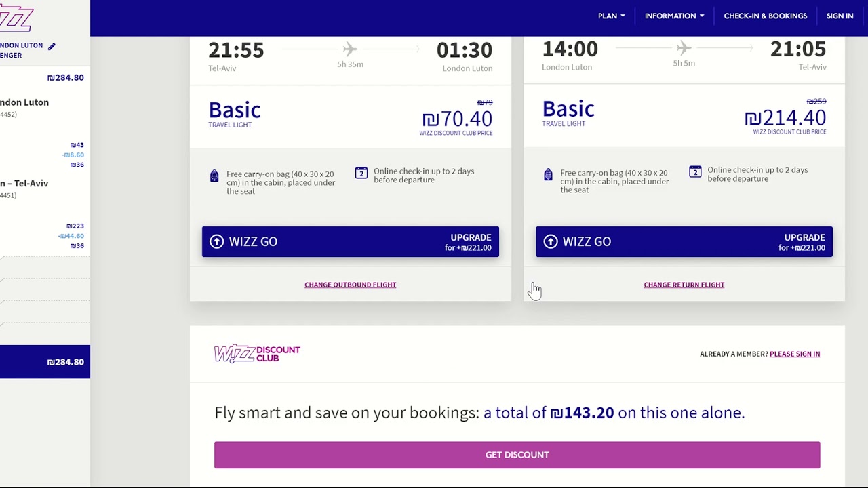868x488 pixels.
Task: Select SIGN IN in the top navigation
Action: tap(840, 16)
